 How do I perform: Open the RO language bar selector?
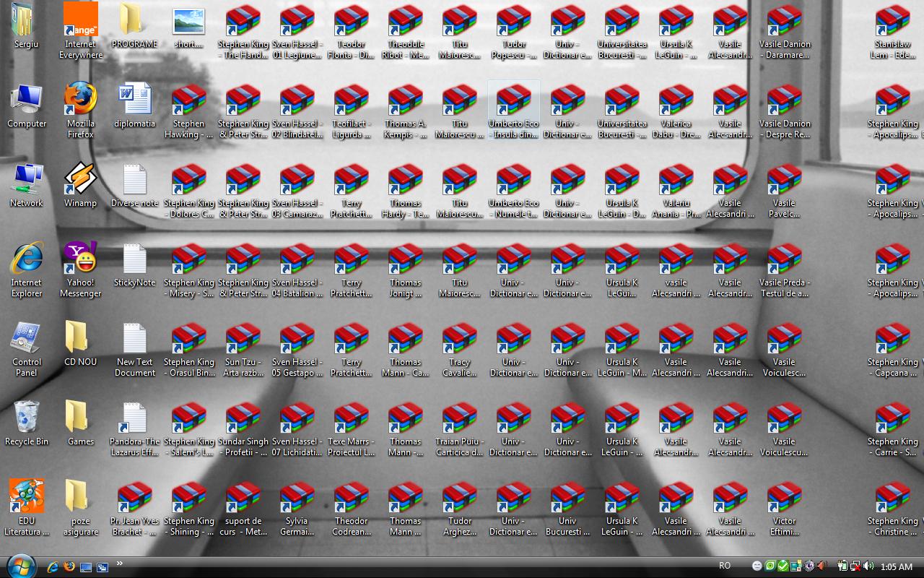tap(724, 566)
